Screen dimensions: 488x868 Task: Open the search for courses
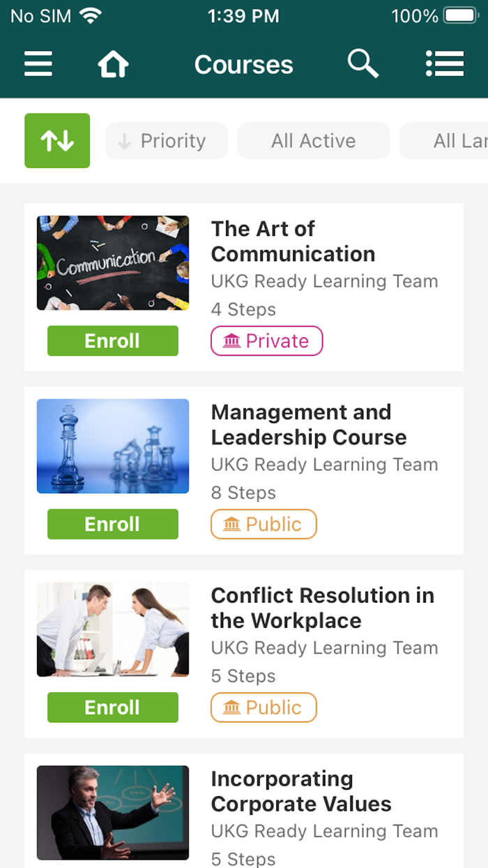363,63
